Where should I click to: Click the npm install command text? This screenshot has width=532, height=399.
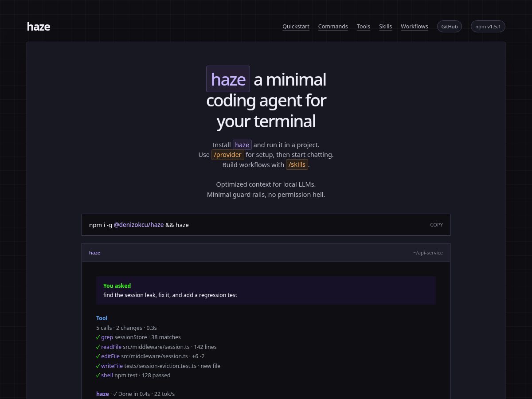[x=139, y=225]
